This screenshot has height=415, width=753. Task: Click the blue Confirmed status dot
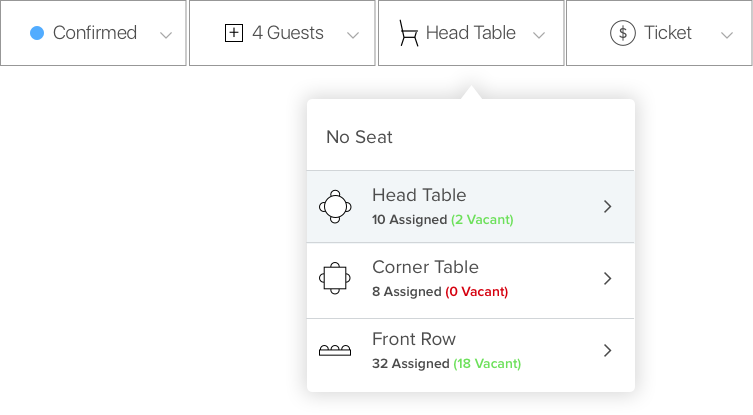tap(37, 33)
